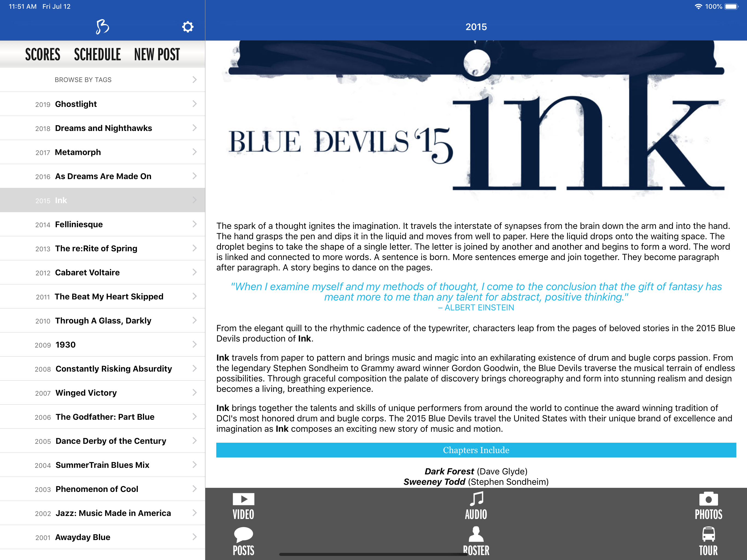Switch to the Scores tab

(x=43, y=54)
